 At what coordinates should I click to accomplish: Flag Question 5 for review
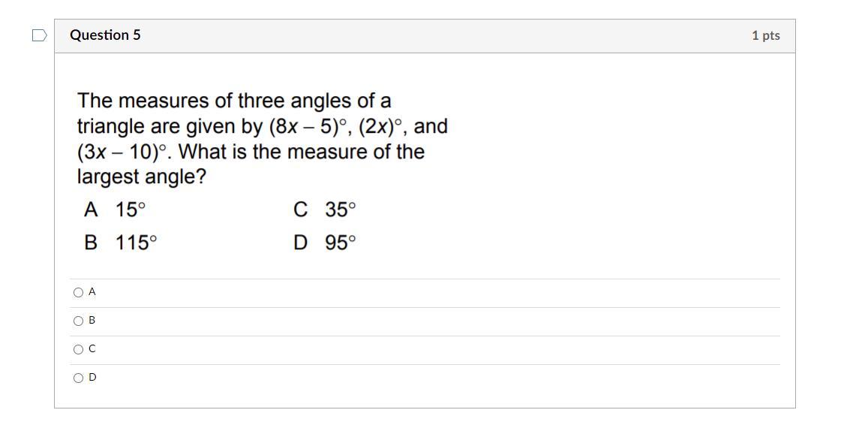40,35
